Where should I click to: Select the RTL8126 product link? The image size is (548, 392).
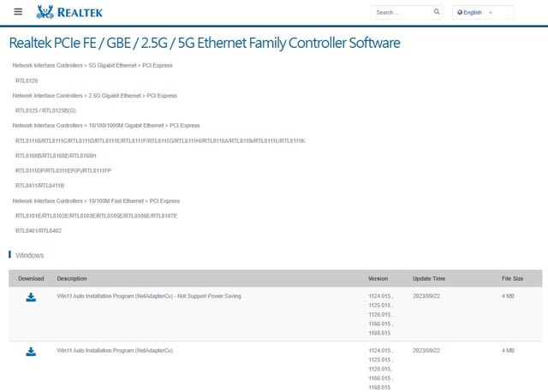point(27,80)
